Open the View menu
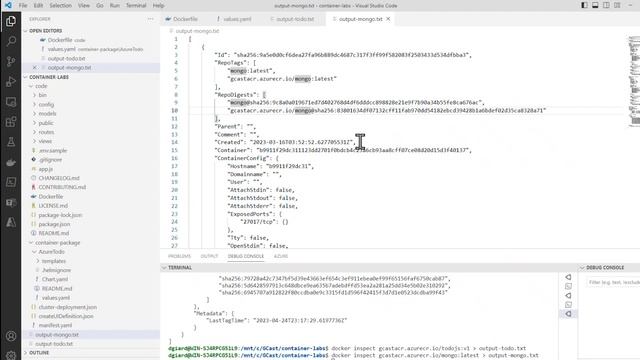This screenshot has width=640, height=360. pos(84,6)
